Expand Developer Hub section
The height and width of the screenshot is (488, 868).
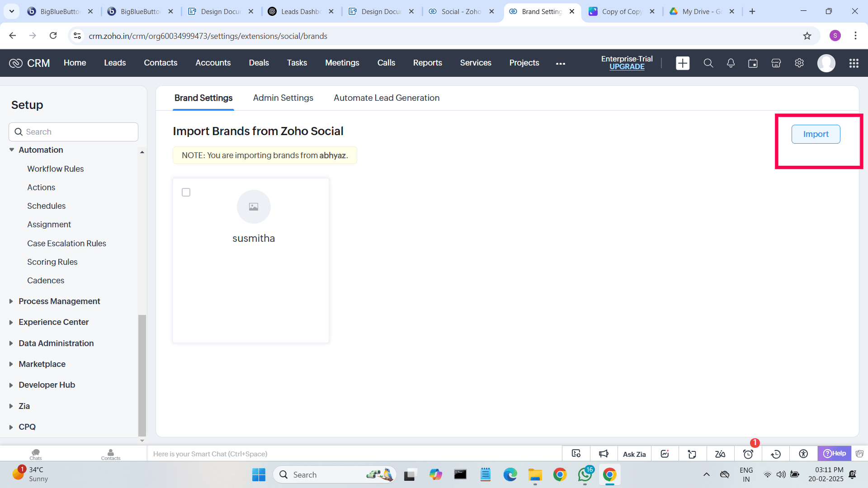point(11,385)
